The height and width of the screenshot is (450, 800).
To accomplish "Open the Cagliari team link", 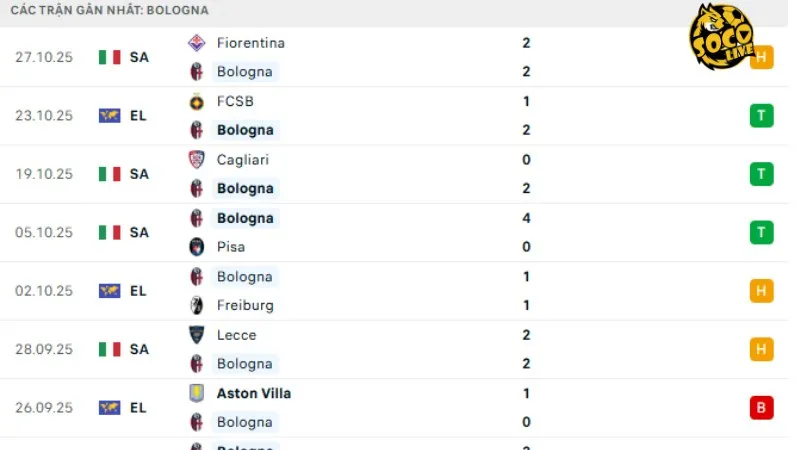I will point(242,160).
